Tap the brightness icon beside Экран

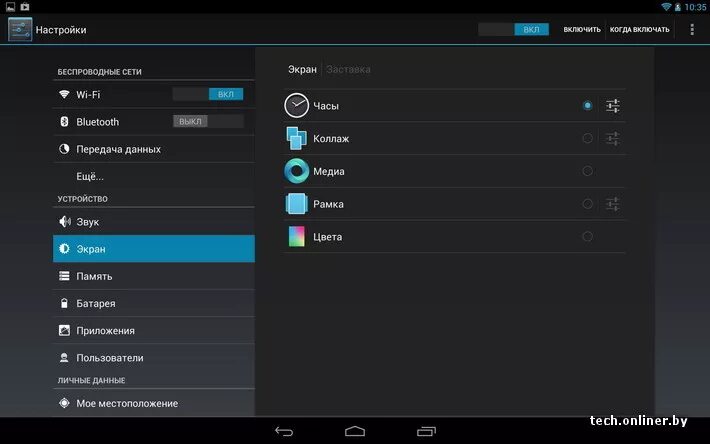point(64,248)
